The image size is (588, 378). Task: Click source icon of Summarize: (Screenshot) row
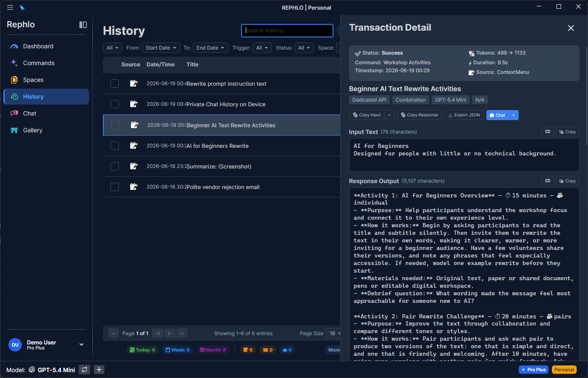click(x=134, y=166)
